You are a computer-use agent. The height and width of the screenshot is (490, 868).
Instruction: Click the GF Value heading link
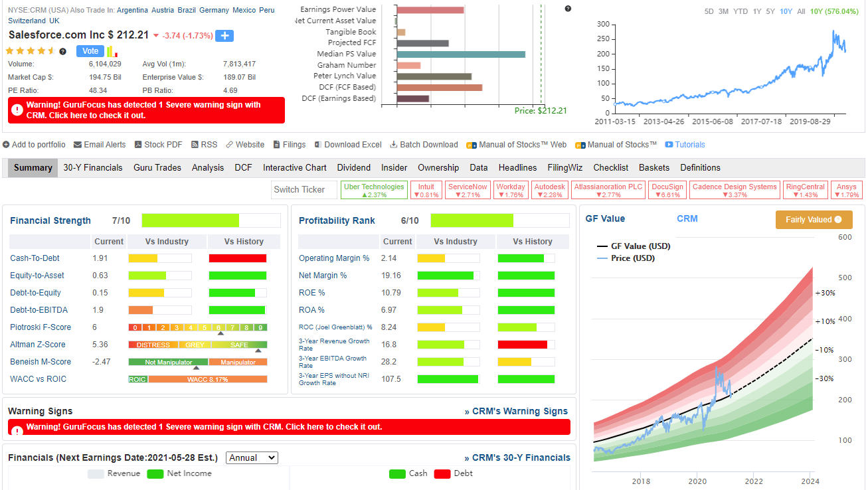[605, 218]
